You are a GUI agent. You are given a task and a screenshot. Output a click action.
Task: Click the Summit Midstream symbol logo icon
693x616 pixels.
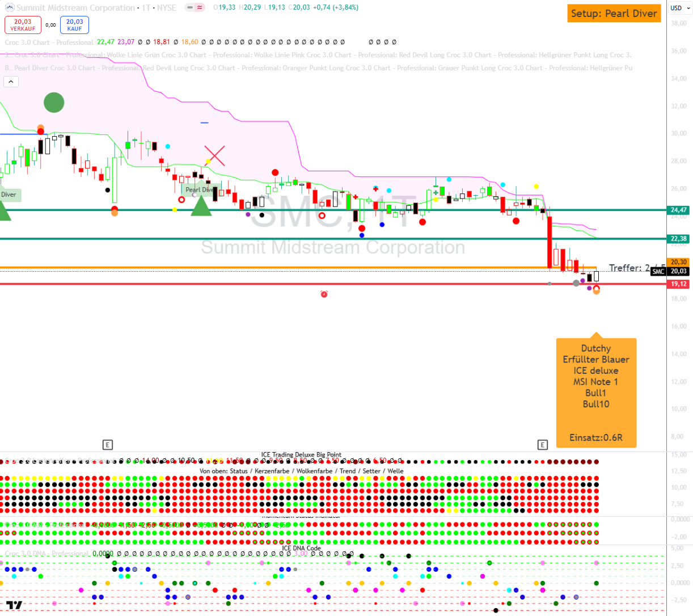coord(10,8)
